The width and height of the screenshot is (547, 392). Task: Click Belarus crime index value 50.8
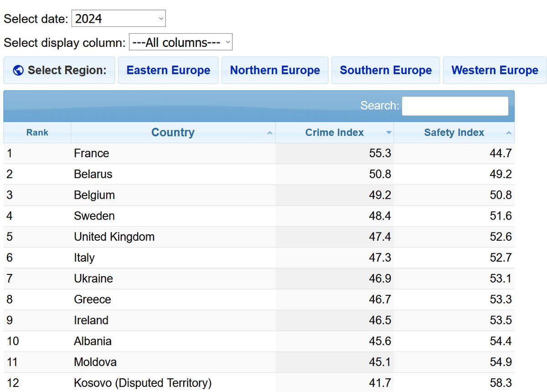pyautogui.click(x=380, y=174)
